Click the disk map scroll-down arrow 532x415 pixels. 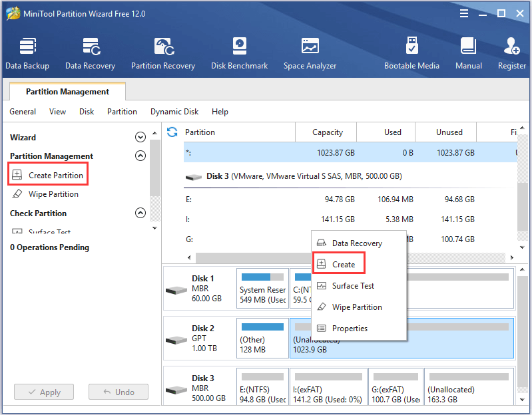(523, 400)
